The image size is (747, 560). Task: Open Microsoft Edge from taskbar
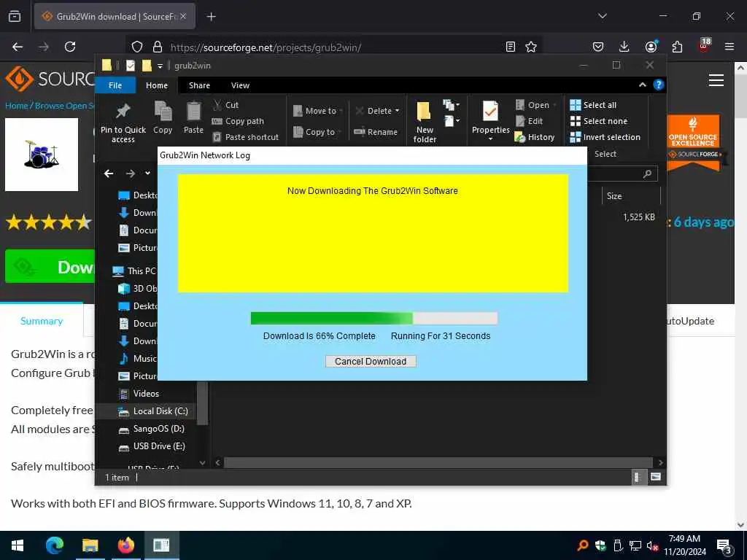tap(55, 545)
